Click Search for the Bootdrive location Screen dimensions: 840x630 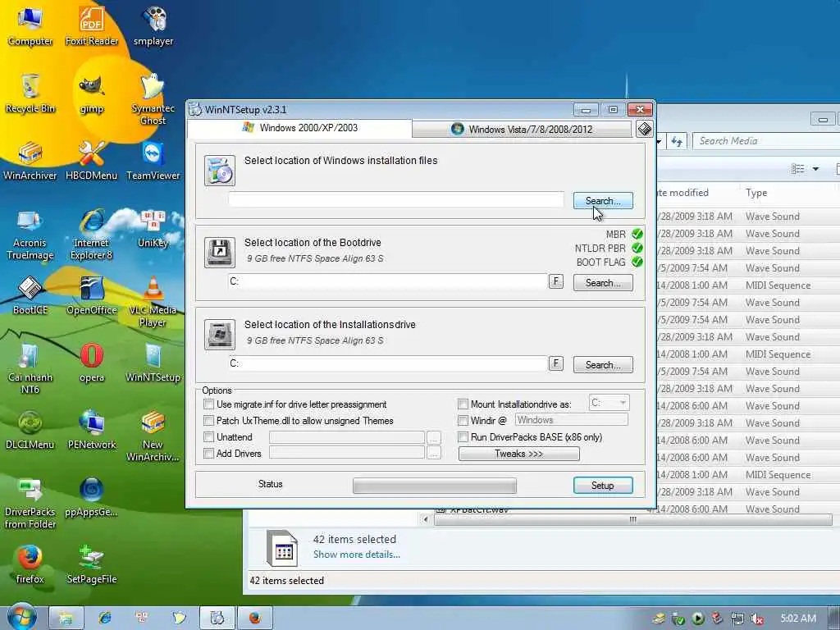coord(603,282)
